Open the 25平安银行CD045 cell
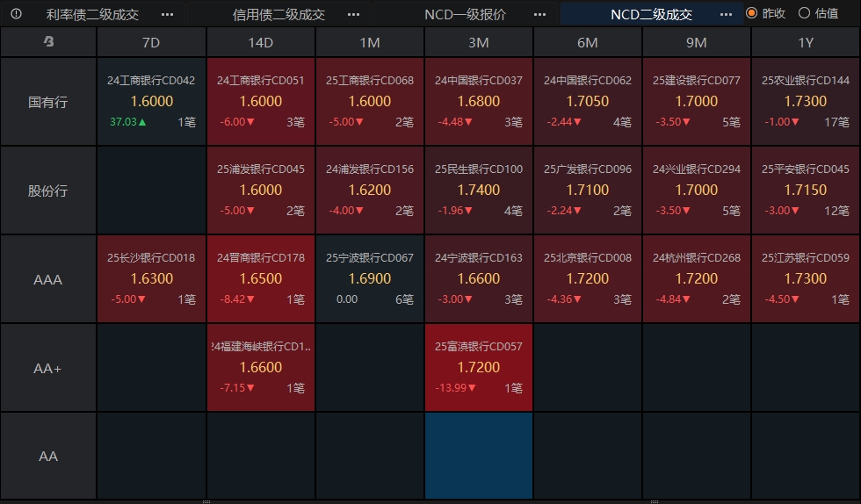Screen dimensions: 861x504 pyautogui.click(x=806, y=191)
